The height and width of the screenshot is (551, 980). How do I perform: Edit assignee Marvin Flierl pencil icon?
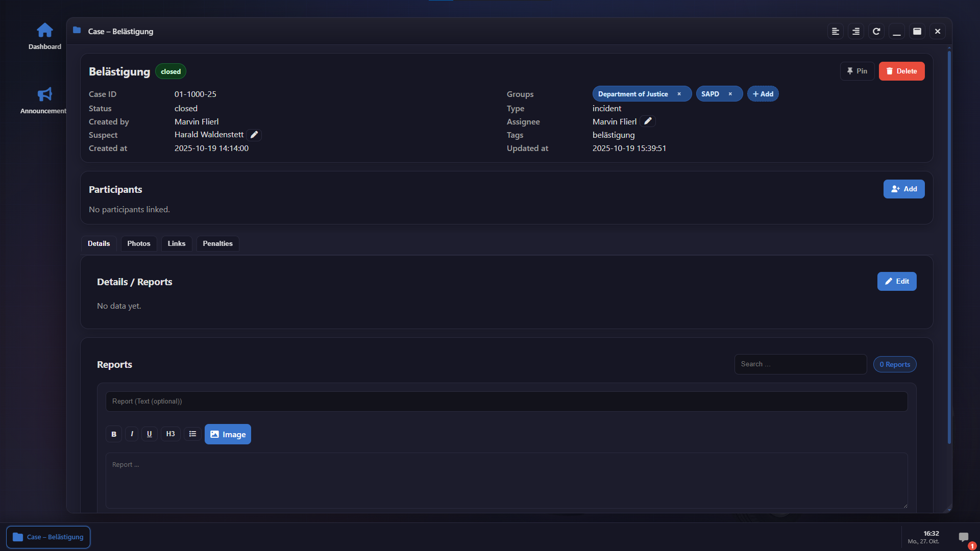(648, 121)
